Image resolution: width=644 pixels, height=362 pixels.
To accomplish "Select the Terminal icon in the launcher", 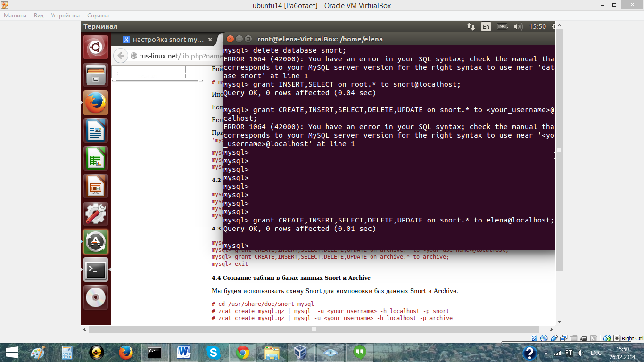I will pos(96,270).
